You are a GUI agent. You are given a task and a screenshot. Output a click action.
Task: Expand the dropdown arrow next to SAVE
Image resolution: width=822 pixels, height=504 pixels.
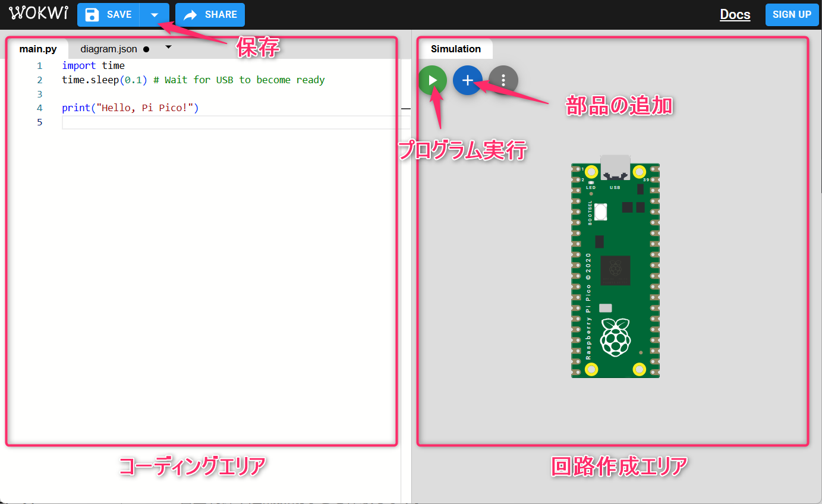[x=155, y=14]
